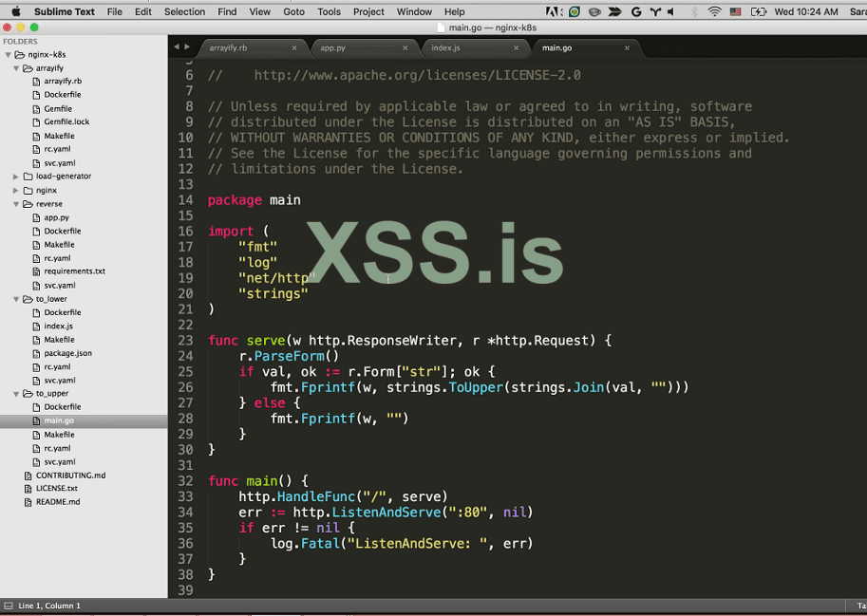Screen dimensions: 867x616
Task: Open the Edit menu
Action: click(x=142, y=11)
